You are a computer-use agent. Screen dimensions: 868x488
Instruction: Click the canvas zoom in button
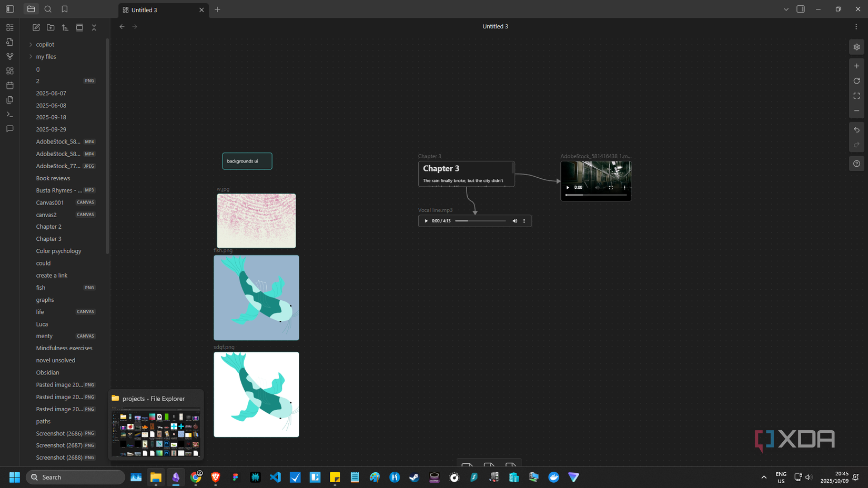click(x=856, y=66)
